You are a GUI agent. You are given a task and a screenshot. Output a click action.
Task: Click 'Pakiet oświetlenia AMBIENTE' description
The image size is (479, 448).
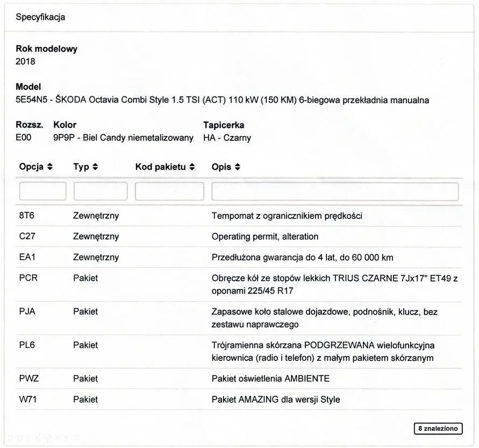click(x=270, y=379)
